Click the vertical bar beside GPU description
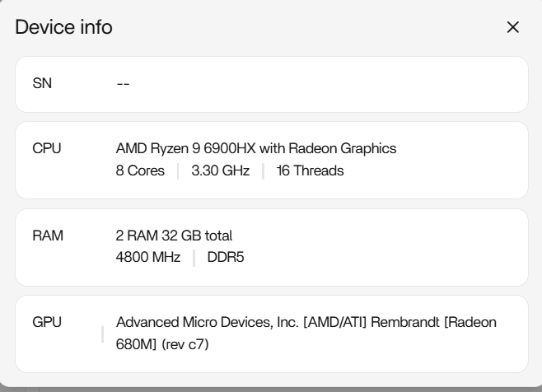 [x=102, y=334]
